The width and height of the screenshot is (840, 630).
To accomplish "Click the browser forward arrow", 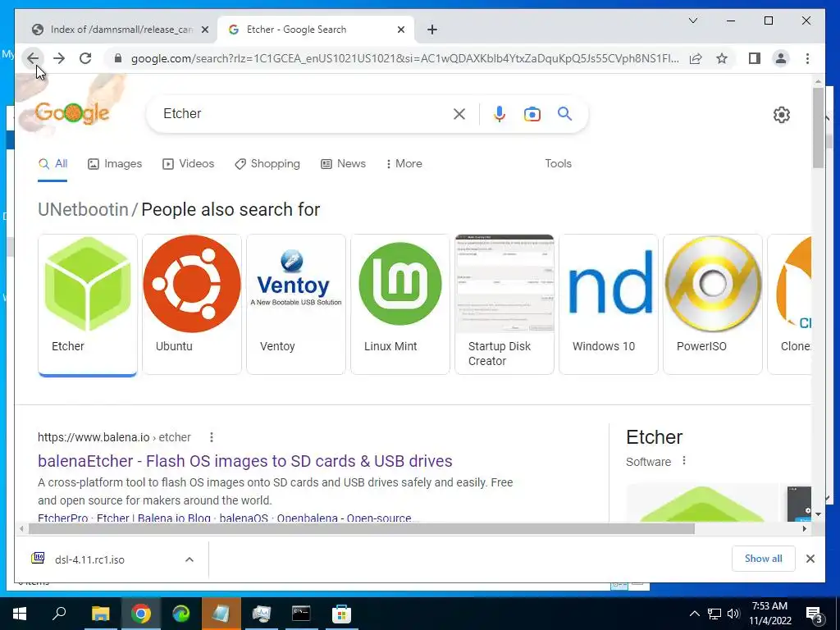I will click(x=59, y=58).
